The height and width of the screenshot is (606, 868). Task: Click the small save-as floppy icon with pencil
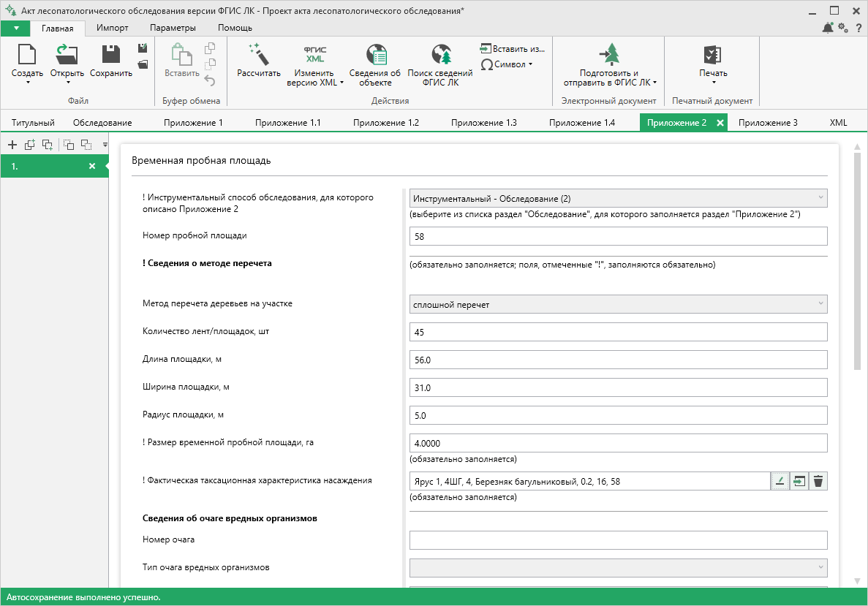point(143,48)
